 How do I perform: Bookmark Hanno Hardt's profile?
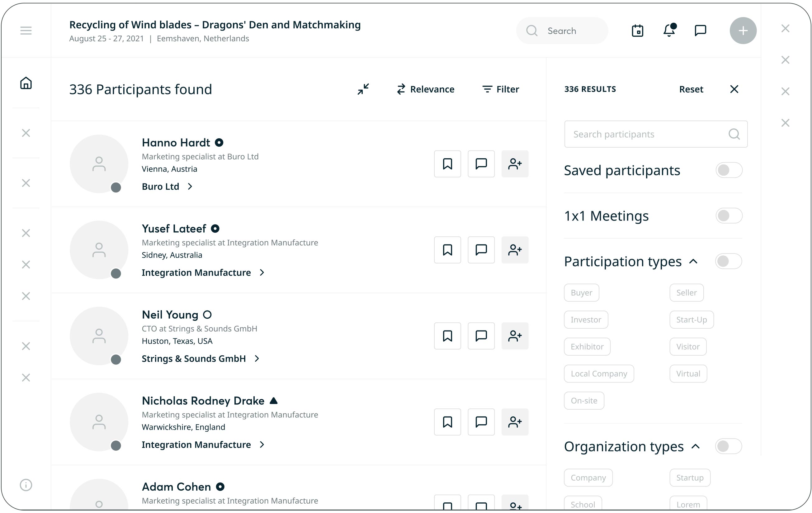[x=447, y=164]
